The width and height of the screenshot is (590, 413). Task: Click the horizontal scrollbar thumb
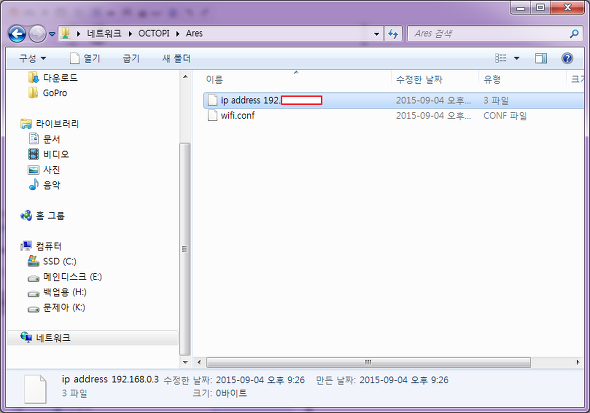pos(368,363)
